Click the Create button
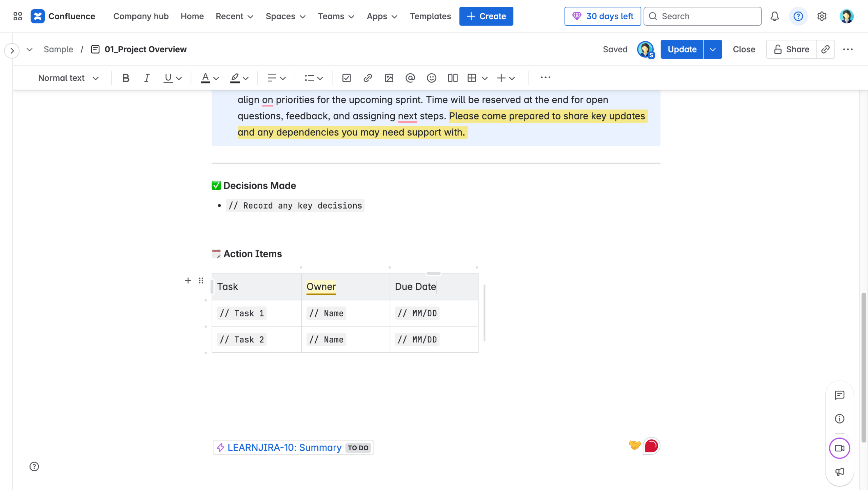The width and height of the screenshot is (868, 490). (486, 16)
